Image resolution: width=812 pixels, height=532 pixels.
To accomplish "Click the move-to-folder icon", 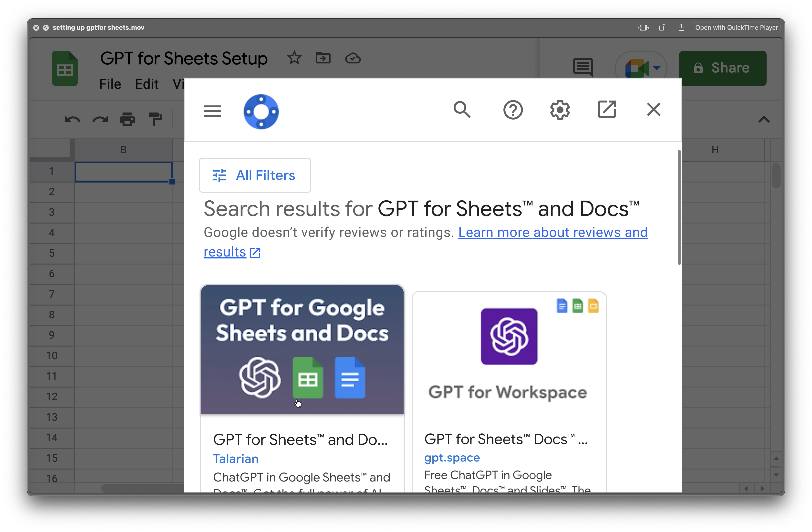I will (323, 58).
